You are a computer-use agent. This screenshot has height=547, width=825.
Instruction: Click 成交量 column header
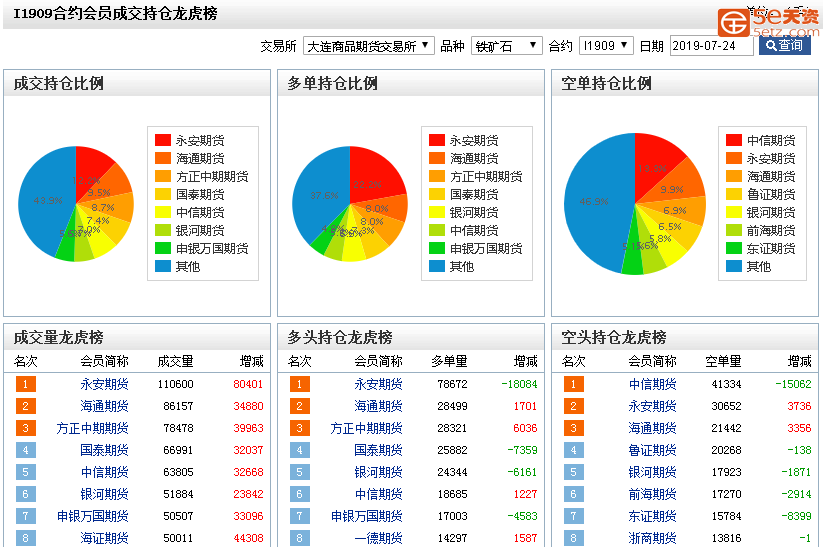click(175, 361)
